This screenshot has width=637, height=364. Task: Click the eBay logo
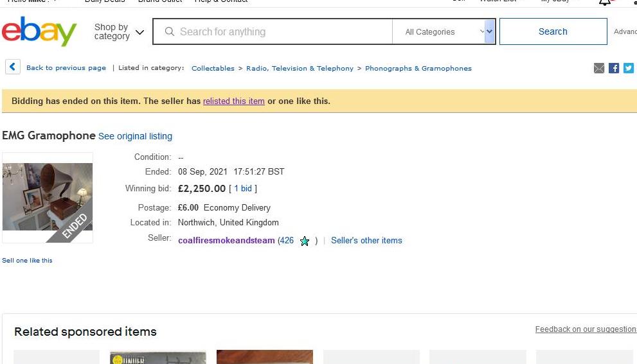[x=39, y=31]
